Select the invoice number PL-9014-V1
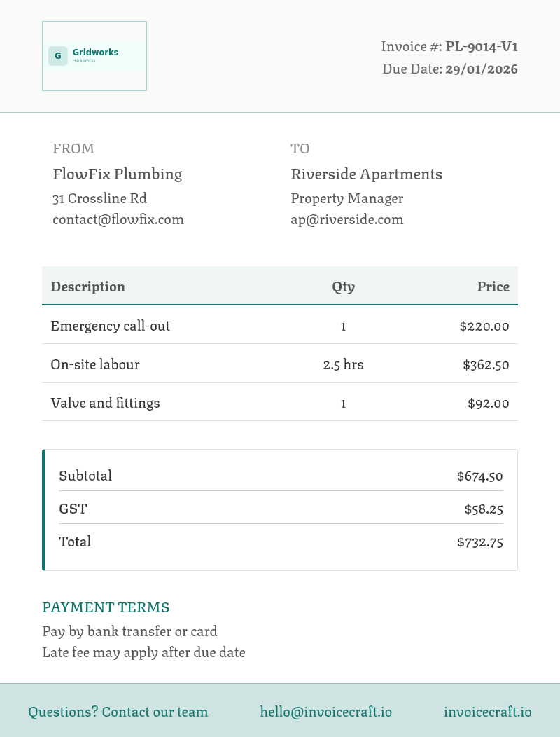 (x=482, y=46)
